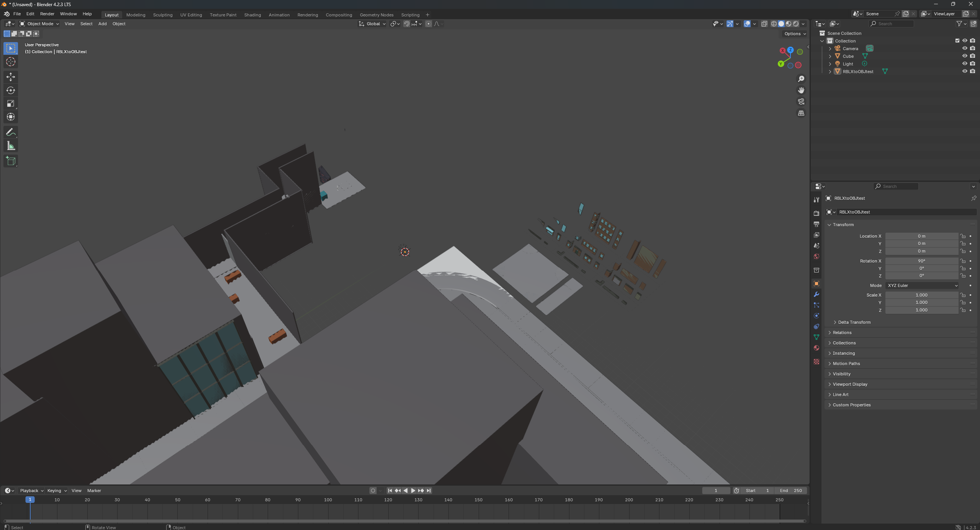
Task: Click the Options button in viewport
Action: (795, 34)
